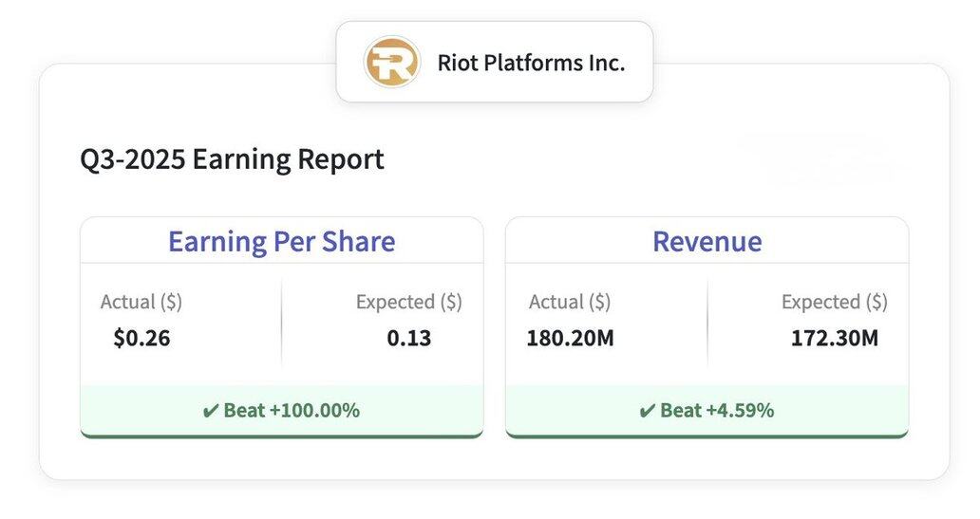Screen dimensions: 980x519
Task: Click the Beat +100.00% text
Action: 292,411
